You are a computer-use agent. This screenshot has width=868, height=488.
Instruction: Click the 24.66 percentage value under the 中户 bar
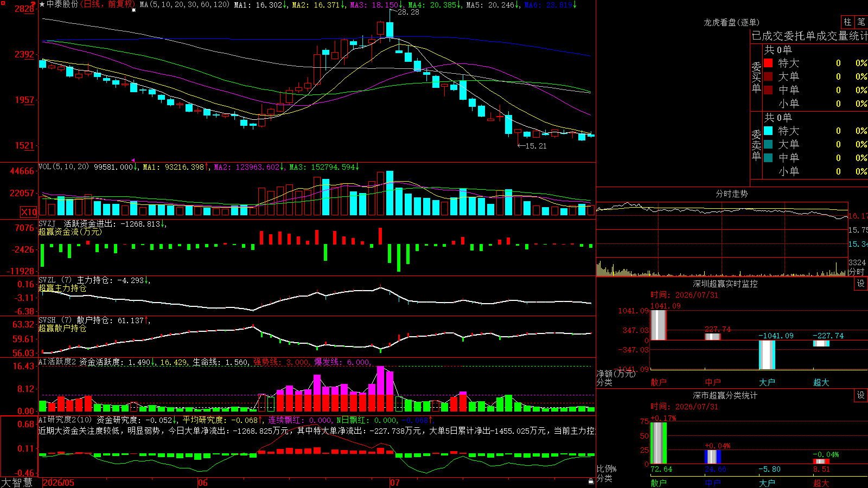pos(716,469)
